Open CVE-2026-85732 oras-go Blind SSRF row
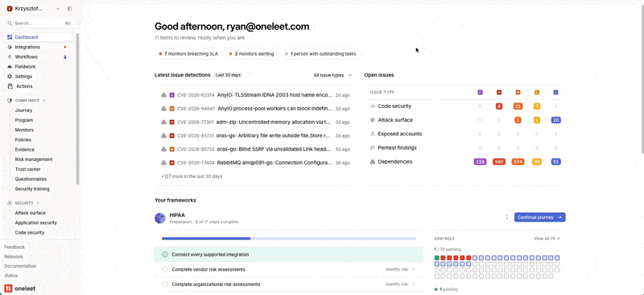The height and width of the screenshot is (295, 644). tap(255, 149)
